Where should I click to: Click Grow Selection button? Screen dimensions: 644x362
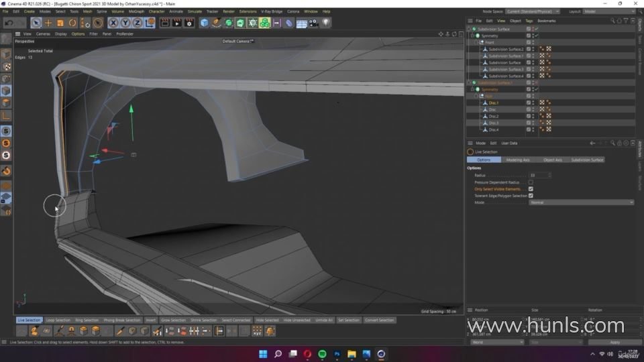click(x=173, y=320)
